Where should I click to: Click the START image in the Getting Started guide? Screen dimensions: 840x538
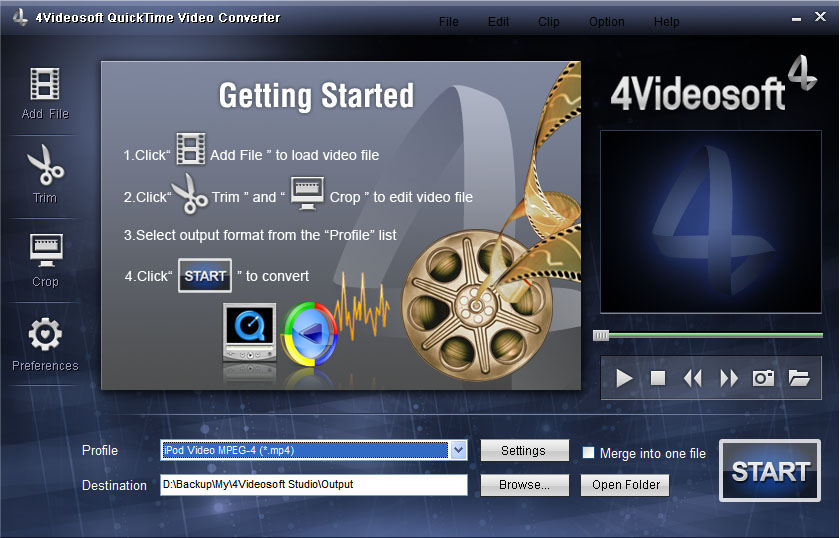pyautogui.click(x=205, y=275)
